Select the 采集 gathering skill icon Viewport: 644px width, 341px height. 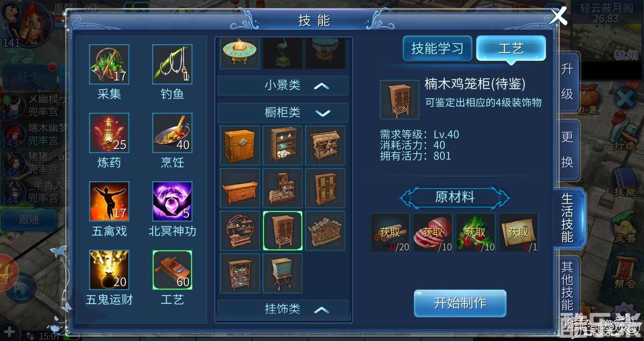109,64
